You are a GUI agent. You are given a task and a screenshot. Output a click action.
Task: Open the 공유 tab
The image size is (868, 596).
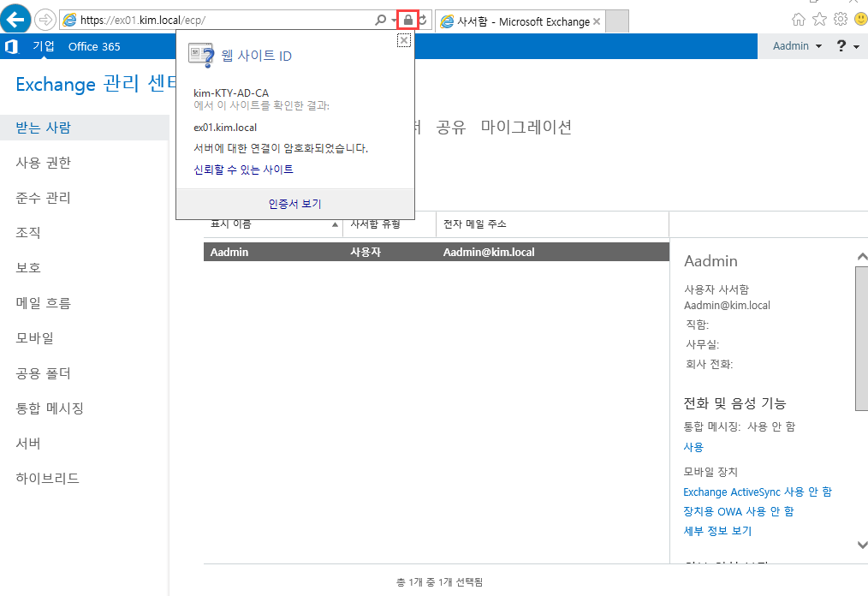point(451,128)
